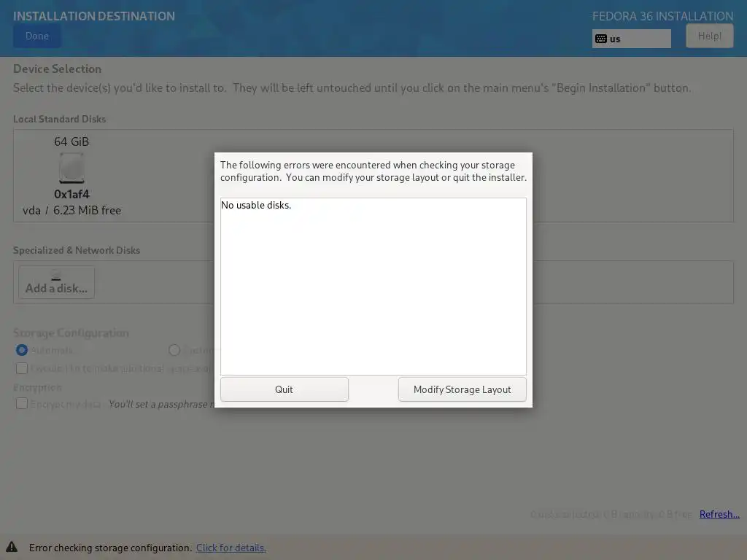The height and width of the screenshot is (560, 747).
Task: Click Error checking storage configuration message
Action: (111, 548)
